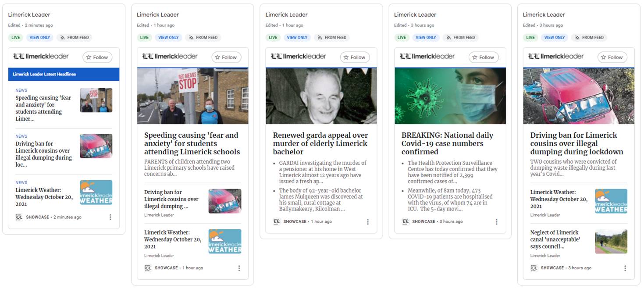
Task: Click limerickleader logo above the elderly man photo
Action: coord(298,57)
